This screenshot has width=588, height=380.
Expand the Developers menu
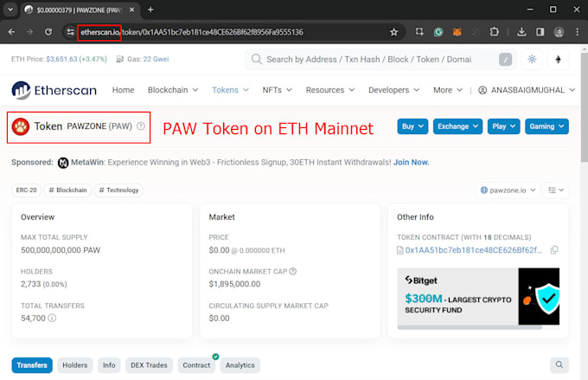point(393,90)
